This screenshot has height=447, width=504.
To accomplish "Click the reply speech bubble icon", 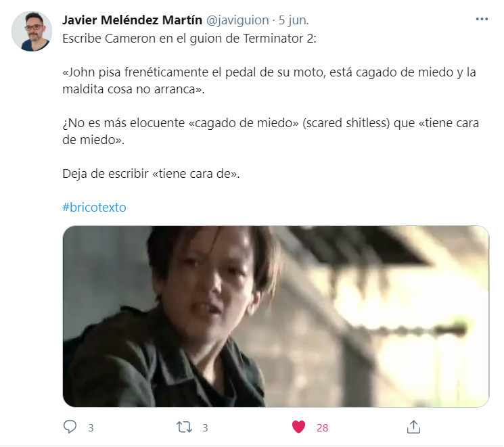I will coord(70,427).
